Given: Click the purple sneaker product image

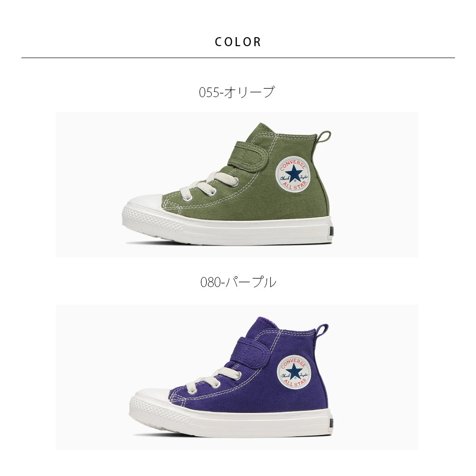Looking at the screenshot, I should [x=237, y=377].
